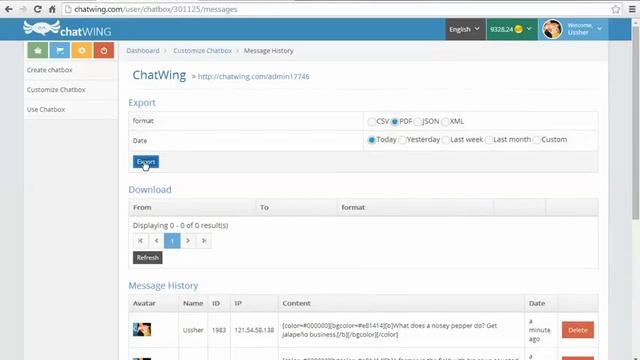The height and width of the screenshot is (360, 640).
Task: Open orange settings gear icon
Action: (x=82, y=51)
